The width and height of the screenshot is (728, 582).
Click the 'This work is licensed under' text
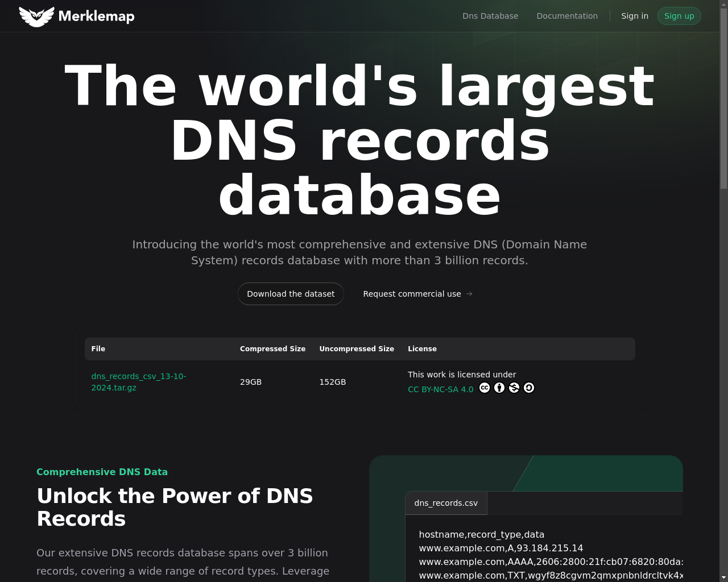click(462, 375)
